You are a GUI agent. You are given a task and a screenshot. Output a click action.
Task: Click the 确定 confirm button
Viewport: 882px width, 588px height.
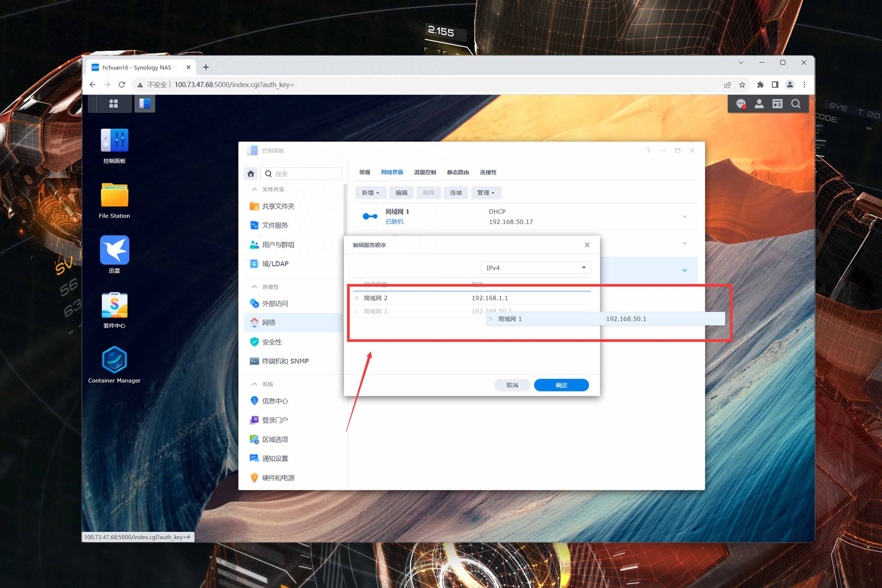click(x=561, y=385)
